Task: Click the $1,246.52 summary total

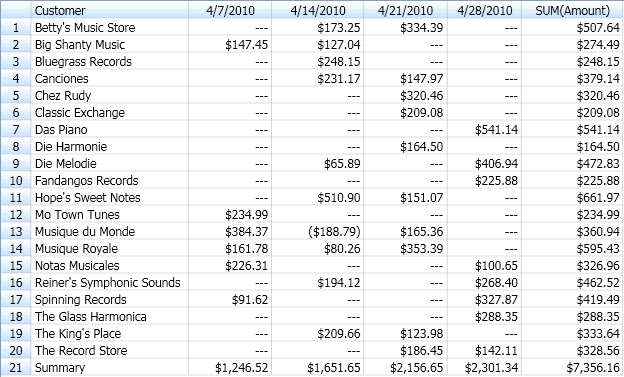Action: pos(230,367)
